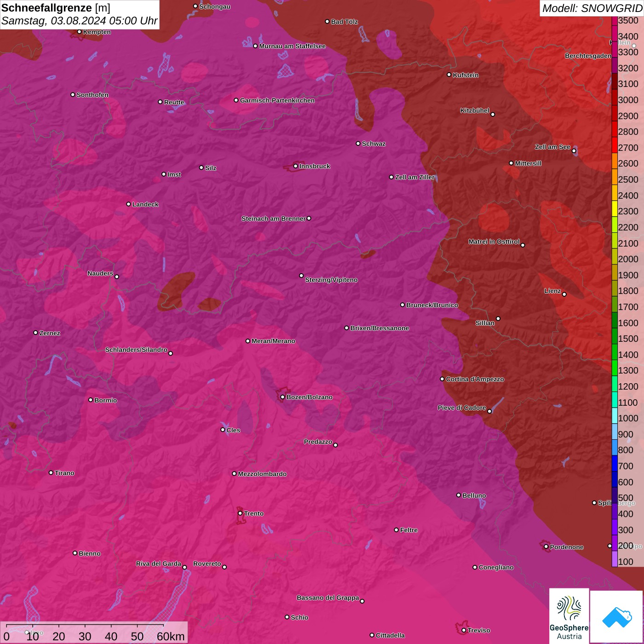Click the Silz label
The image size is (644, 644).
210,168
